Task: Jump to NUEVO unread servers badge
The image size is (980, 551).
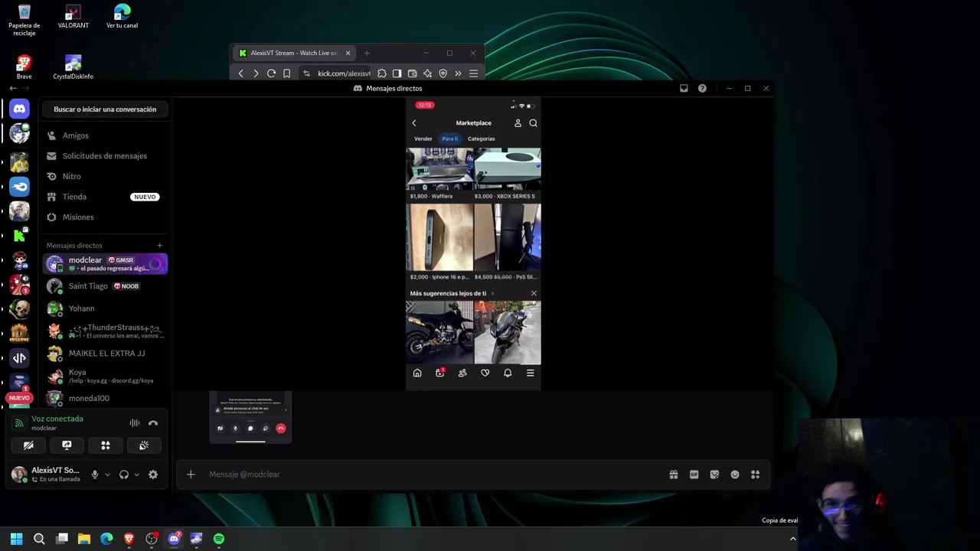Action: tap(19, 398)
